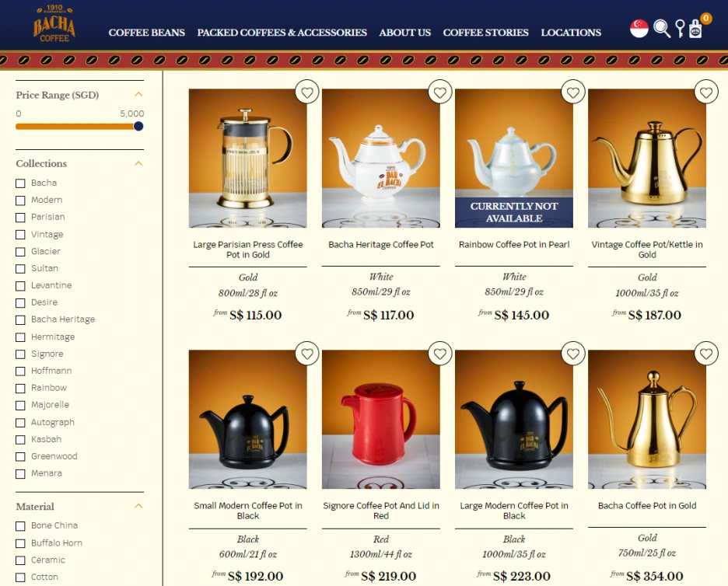Check the Parisian collection filter

click(20, 217)
